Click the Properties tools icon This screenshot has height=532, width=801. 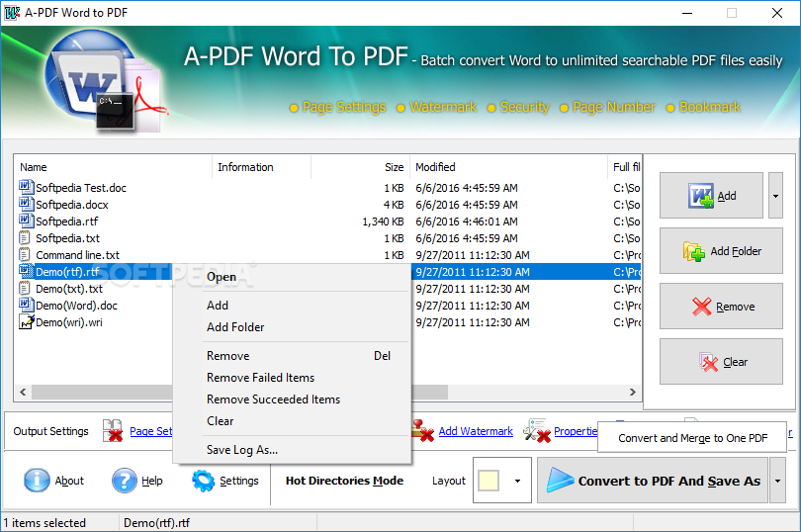(x=537, y=430)
